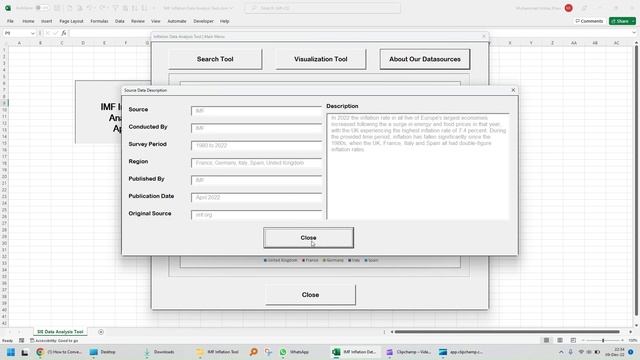This screenshot has width=640, height=360.
Task: Select the DE Data Analysis Tool sheet tab
Action: (x=60, y=332)
